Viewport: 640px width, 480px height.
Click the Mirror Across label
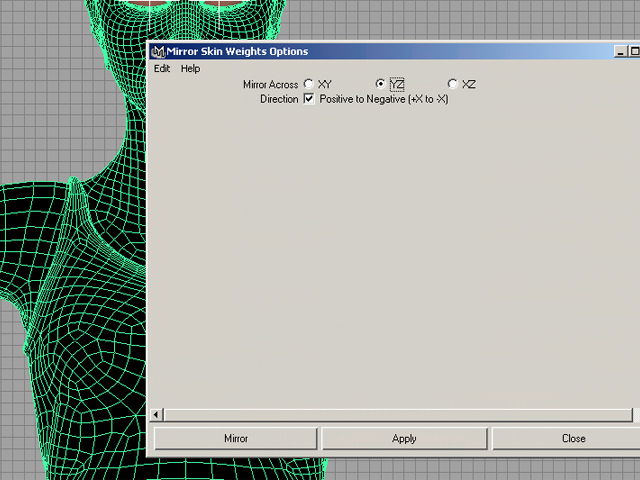[x=271, y=84]
